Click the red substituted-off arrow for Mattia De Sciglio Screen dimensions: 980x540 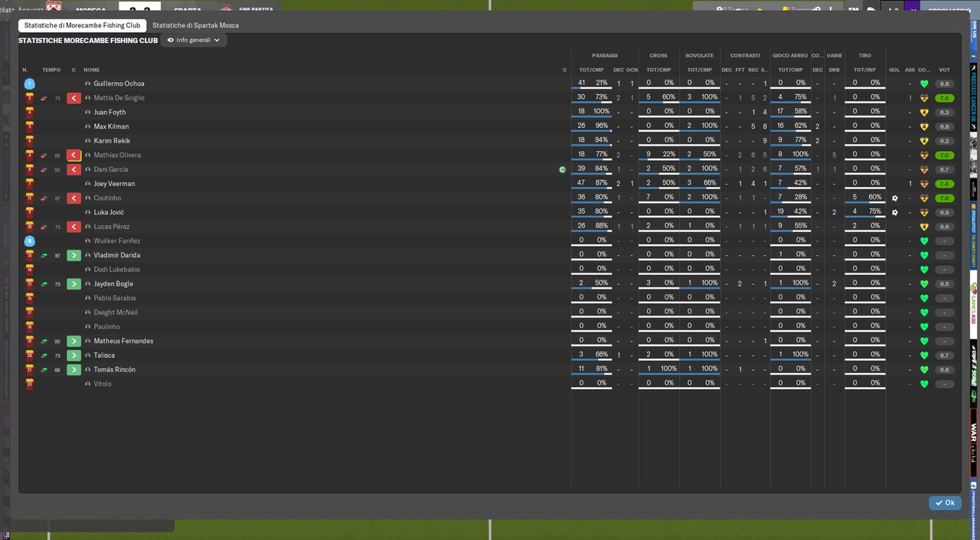73,98
